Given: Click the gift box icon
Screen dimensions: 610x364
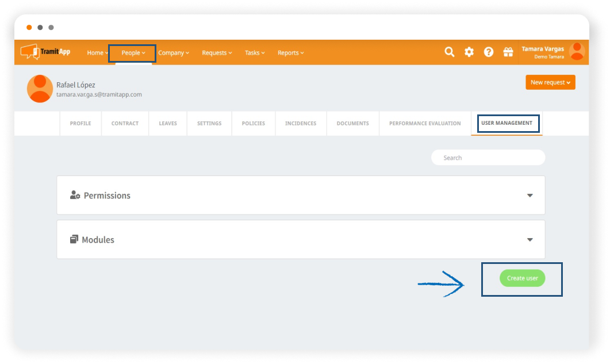Looking at the screenshot, I should [508, 52].
